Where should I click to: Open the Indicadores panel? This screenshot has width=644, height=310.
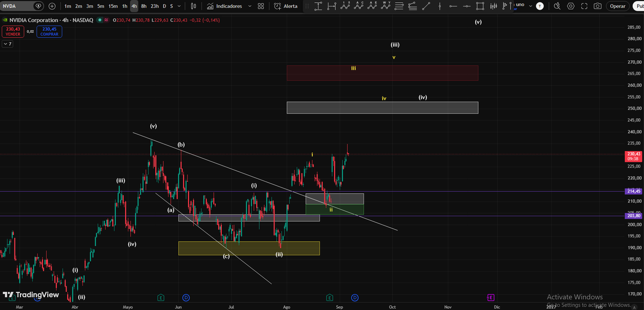pyautogui.click(x=225, y=6)
